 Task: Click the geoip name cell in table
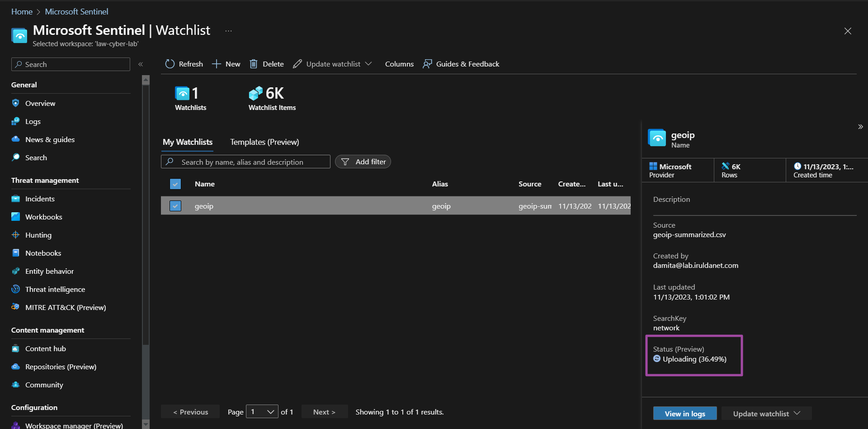pyautogui.click(x=204, y=206)
